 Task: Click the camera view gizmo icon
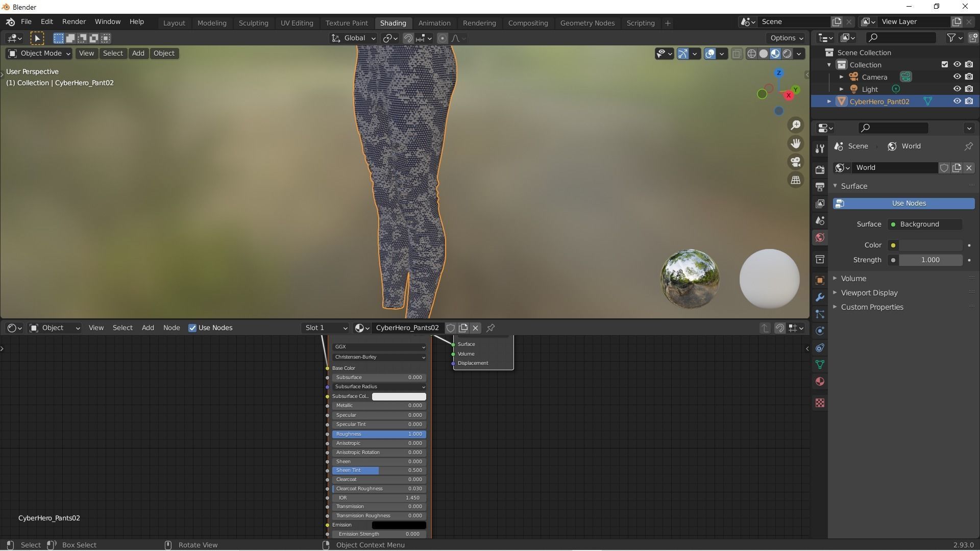795,162
